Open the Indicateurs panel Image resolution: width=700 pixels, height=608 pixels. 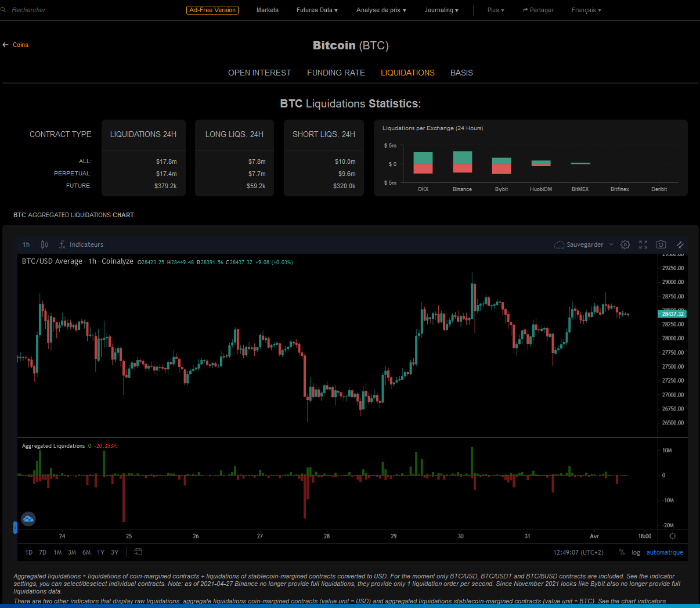click(81, 244)
